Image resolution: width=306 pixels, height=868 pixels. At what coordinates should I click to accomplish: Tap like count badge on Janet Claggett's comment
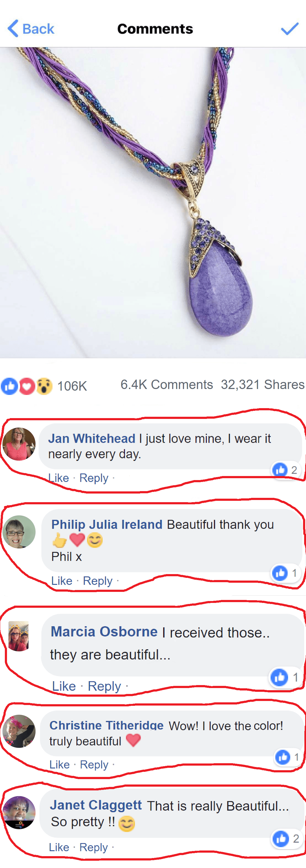(x=286, y=839)
